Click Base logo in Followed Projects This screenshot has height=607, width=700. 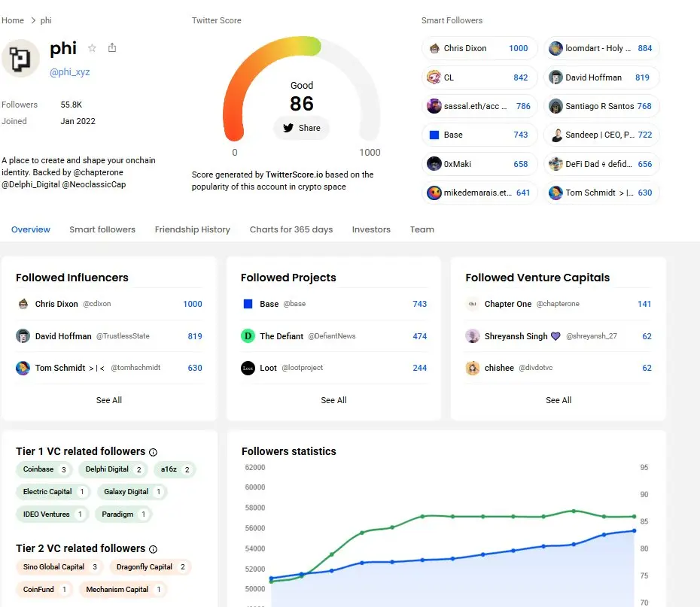pos(248,304)
